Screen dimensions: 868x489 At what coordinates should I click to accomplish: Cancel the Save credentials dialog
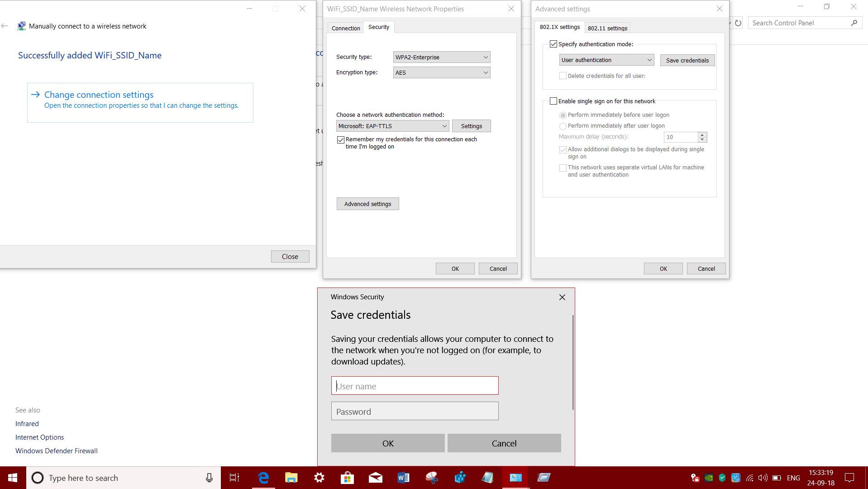pyautogui.click(x=504, y=443)
